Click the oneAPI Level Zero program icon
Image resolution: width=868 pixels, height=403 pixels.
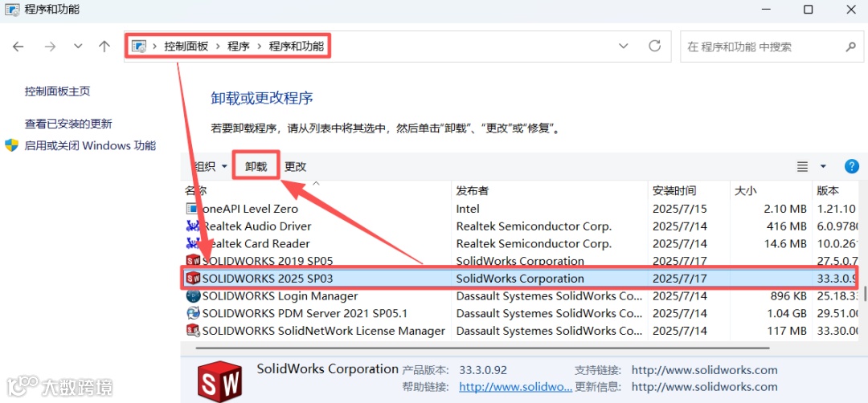pos(192,209)
